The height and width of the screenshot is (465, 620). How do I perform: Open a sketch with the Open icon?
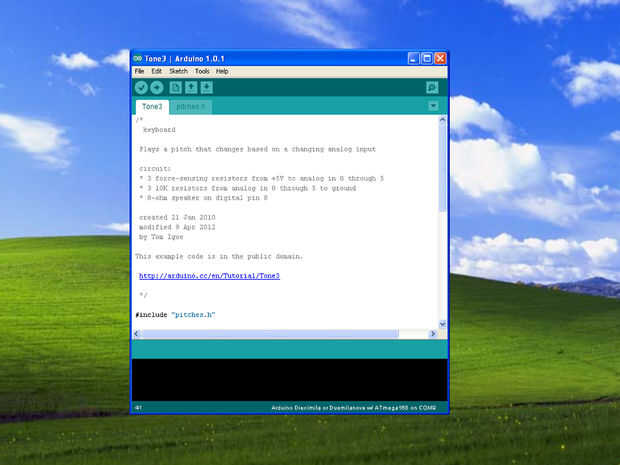coord(191,87)
